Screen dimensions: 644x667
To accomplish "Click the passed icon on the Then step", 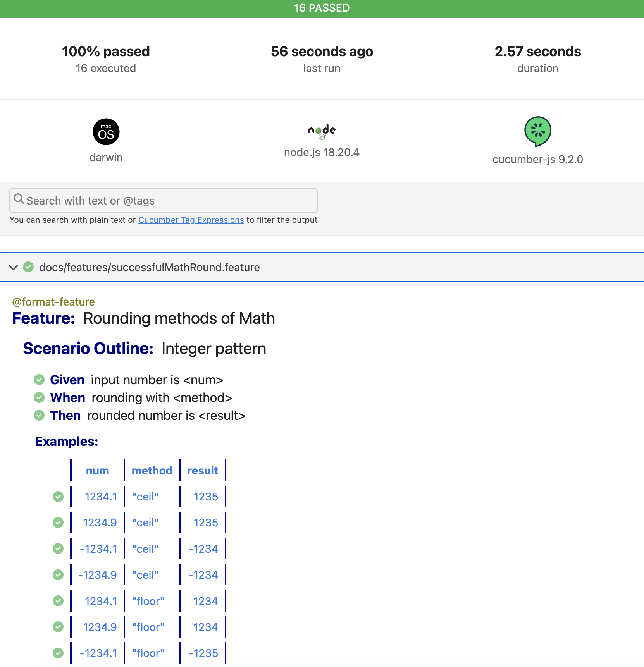I will click(x=39, y=415).
